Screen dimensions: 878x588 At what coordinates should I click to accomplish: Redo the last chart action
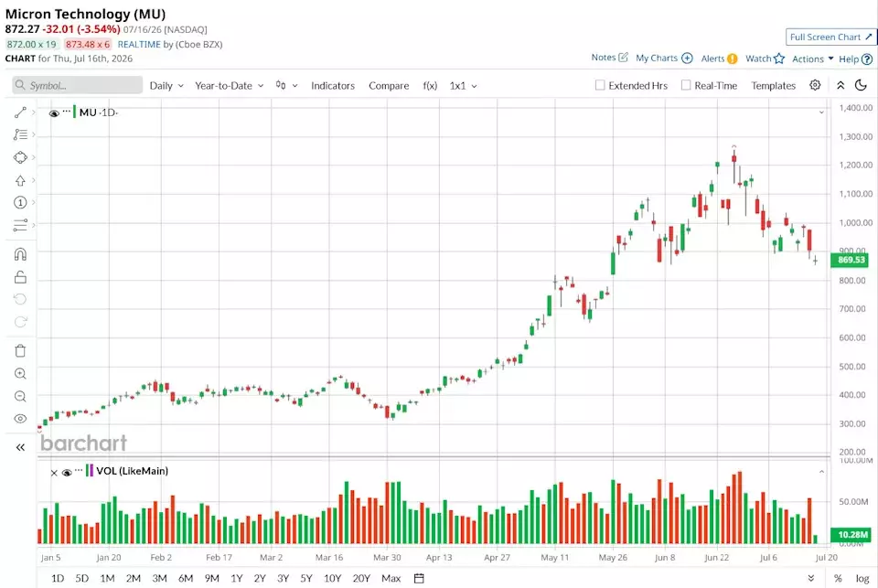click(20, 322)
